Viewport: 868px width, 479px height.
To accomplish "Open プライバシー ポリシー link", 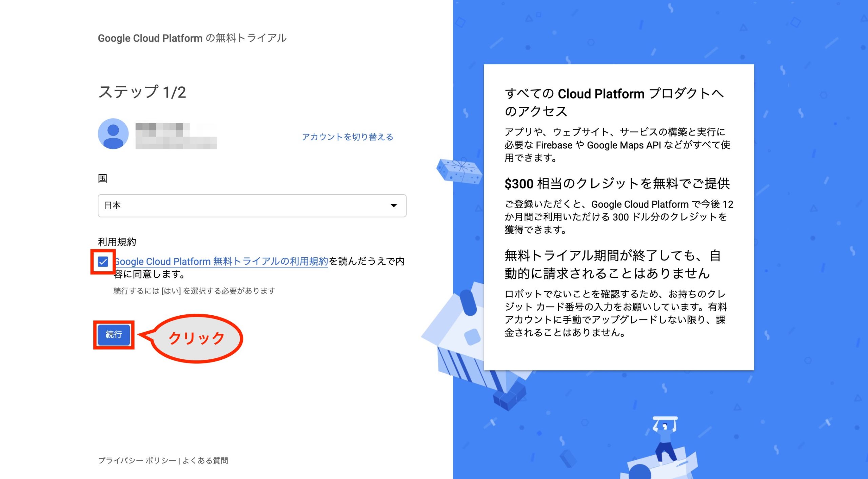I will (137, 460).
